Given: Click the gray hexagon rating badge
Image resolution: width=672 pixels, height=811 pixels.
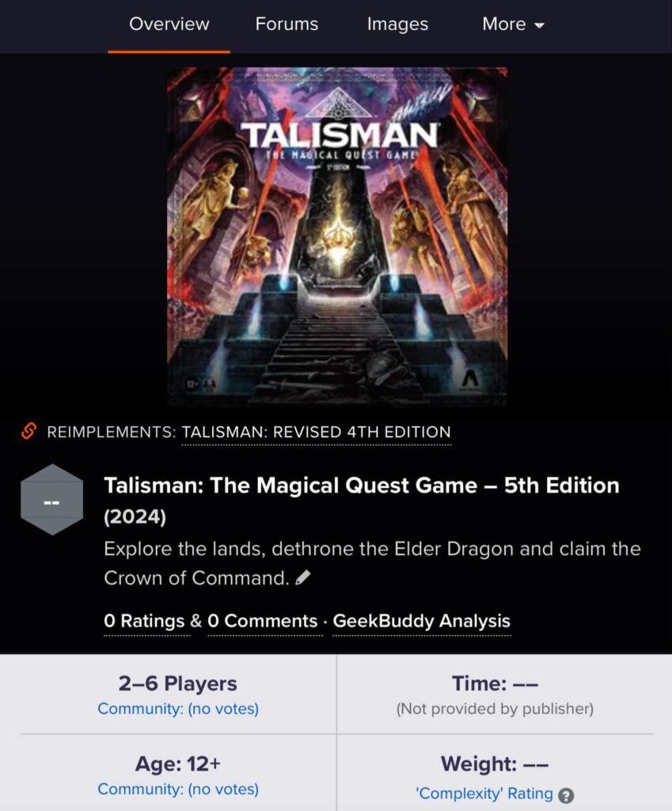Looking at the screenshot, I should click(x=51, y=500).
